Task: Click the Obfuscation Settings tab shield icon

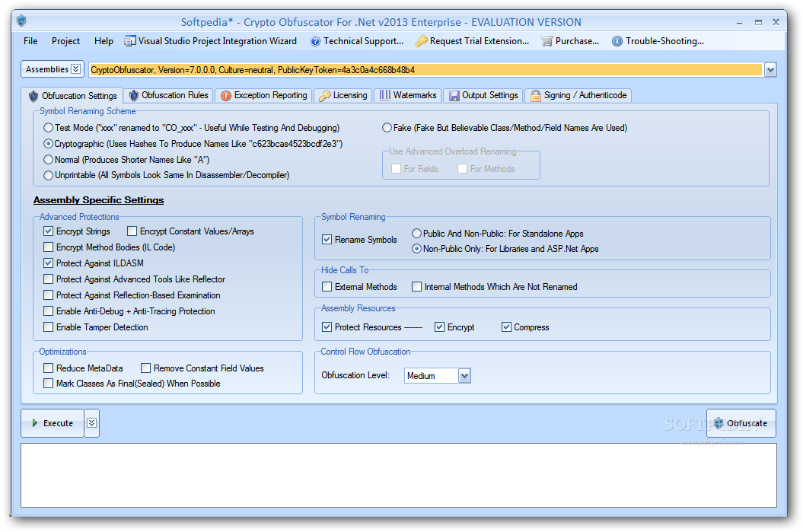Action: point(33,96)
